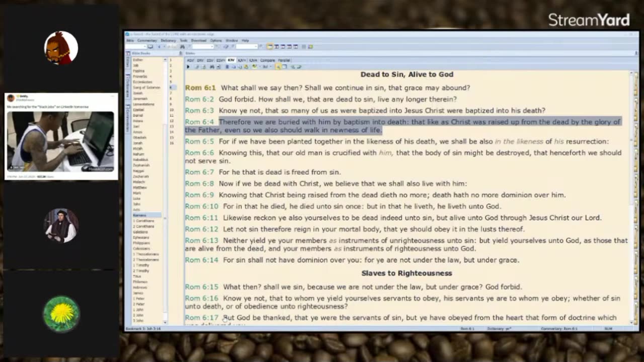The height and width of the screenshot is (362, 644).
Task: Select Song of Solomon in books list
Action: [146, 87]
